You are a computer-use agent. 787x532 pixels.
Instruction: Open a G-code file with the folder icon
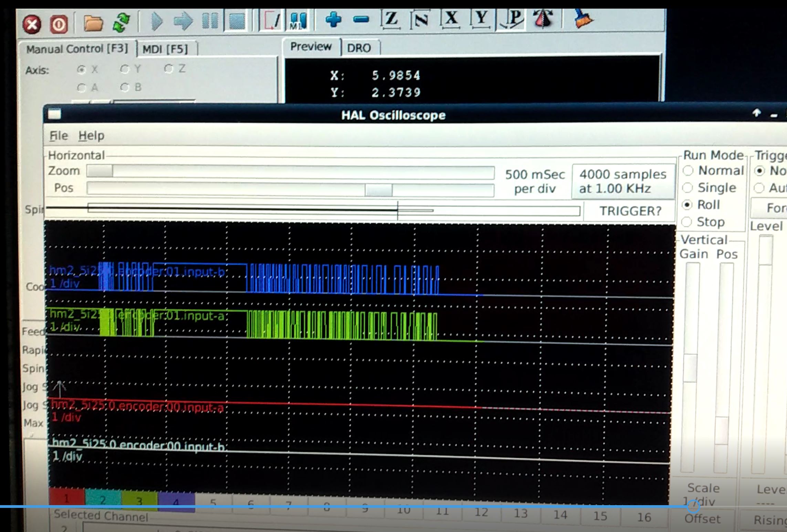click(x=93, y=23)
